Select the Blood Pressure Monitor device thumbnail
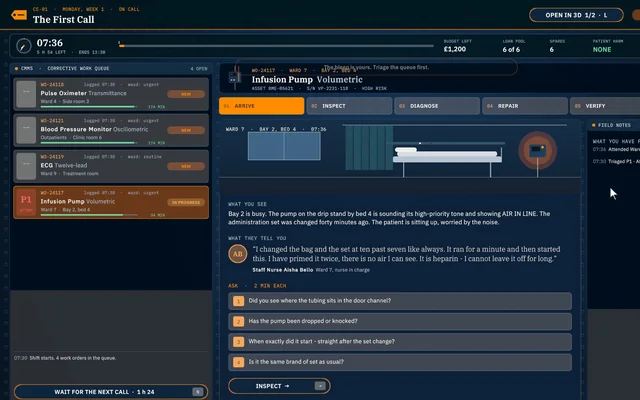Image resolution: width=640 pixels, height=400 pixels. 26,130
